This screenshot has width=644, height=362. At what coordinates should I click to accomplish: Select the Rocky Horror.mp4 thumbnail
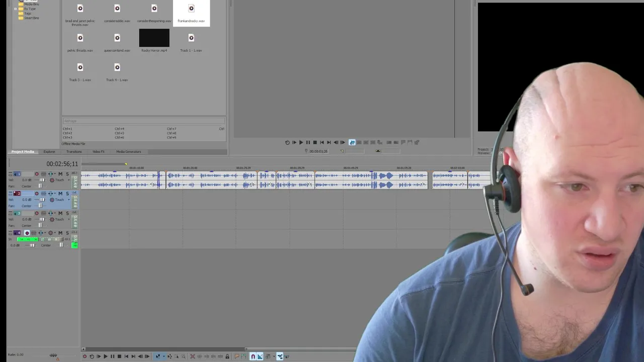coord(154,38)
